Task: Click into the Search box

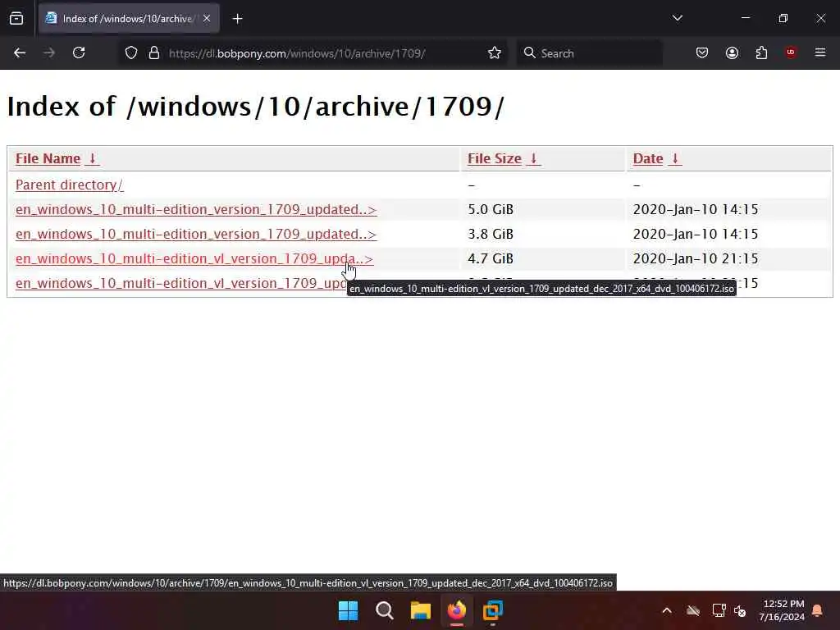Action: [x=589, y=53]
